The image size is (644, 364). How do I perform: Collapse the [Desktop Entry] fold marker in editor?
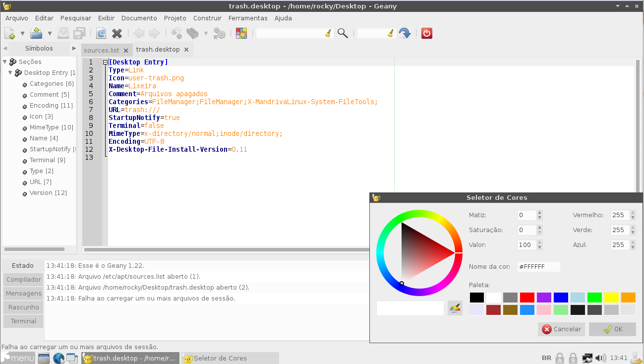[105, 62]
